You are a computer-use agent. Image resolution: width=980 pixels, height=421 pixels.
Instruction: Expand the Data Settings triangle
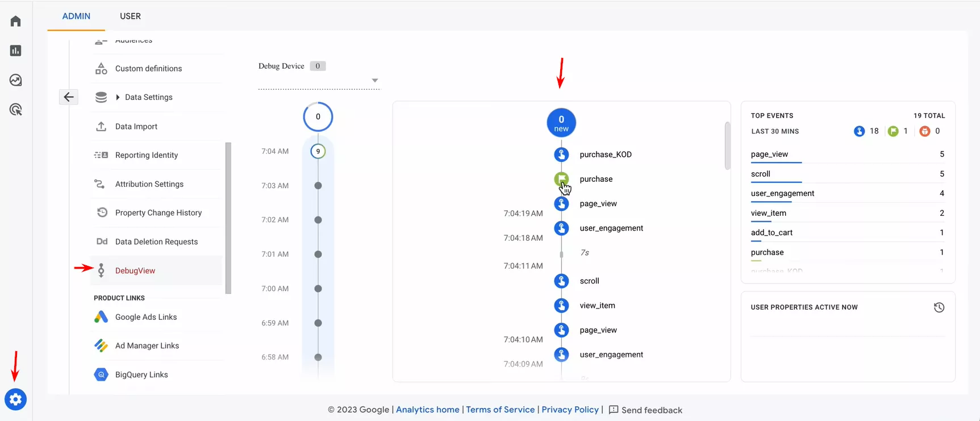click(x=118, y=97)
